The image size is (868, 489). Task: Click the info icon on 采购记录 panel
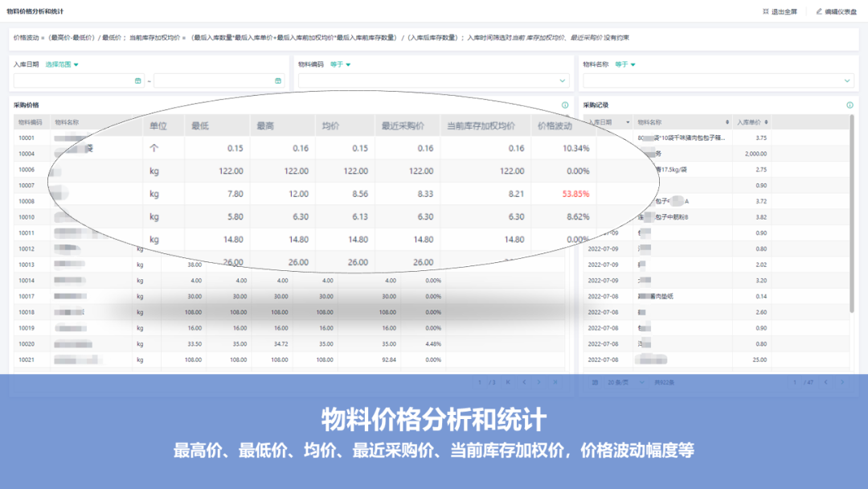click(850, 105)
